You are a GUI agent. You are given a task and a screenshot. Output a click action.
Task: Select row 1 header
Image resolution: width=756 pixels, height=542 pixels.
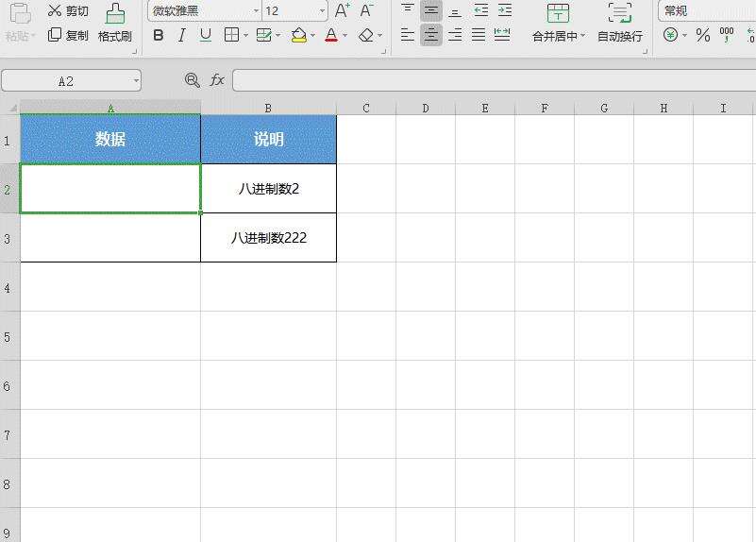pos(9,140)
